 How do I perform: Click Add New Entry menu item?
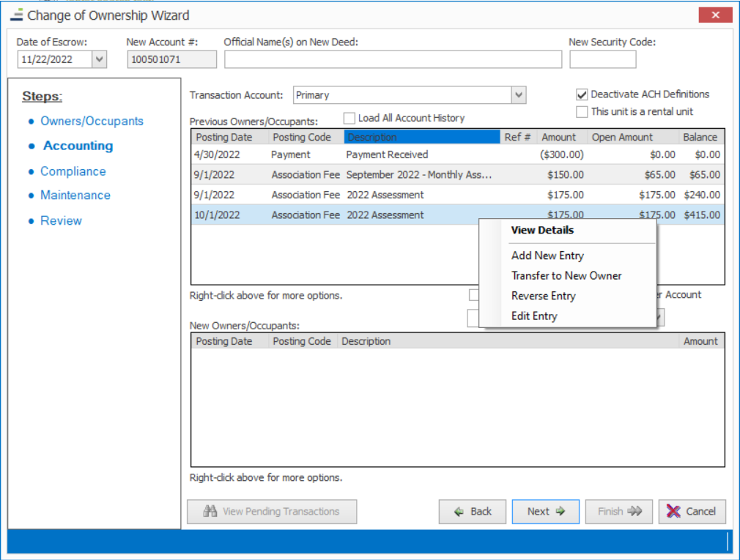click(547, 255)
